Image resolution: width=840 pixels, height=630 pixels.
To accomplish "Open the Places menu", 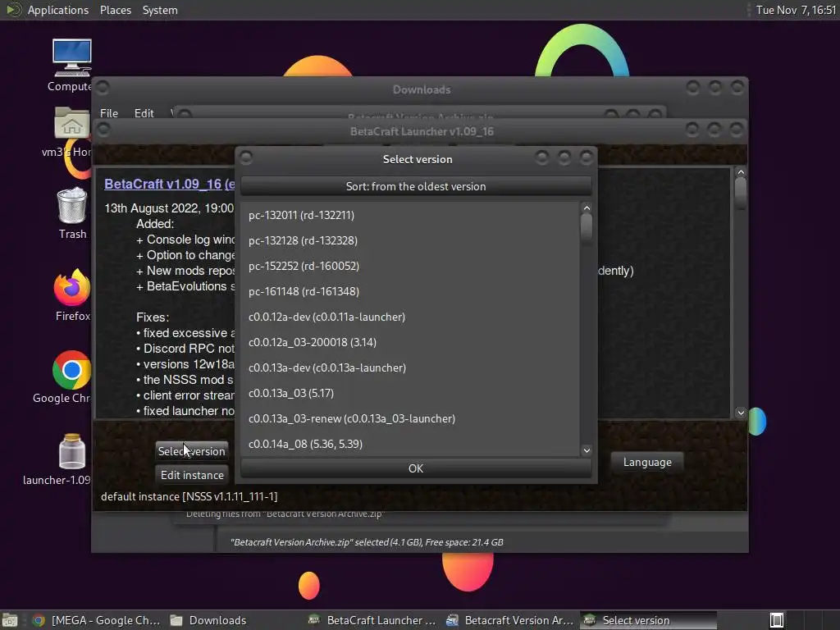I will click(115, 10).
